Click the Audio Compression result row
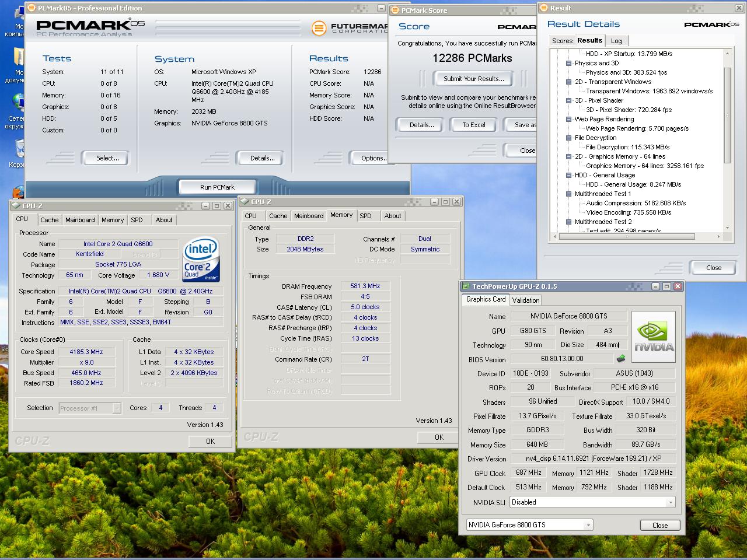This screenshot has width=747, height=560. [636, 203]
